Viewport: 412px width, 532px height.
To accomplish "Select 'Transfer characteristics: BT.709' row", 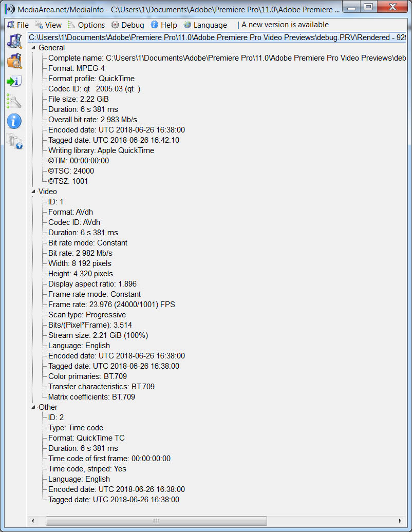I will 102,387.
